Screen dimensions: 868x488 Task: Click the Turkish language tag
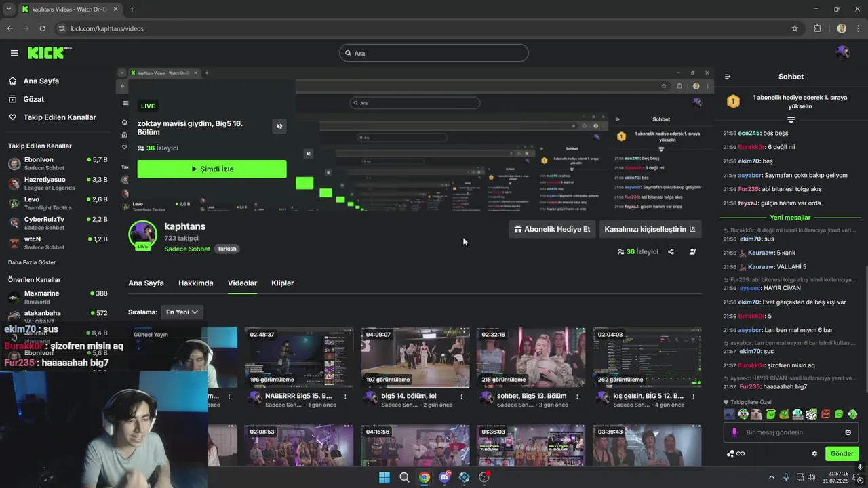point(226,249)
